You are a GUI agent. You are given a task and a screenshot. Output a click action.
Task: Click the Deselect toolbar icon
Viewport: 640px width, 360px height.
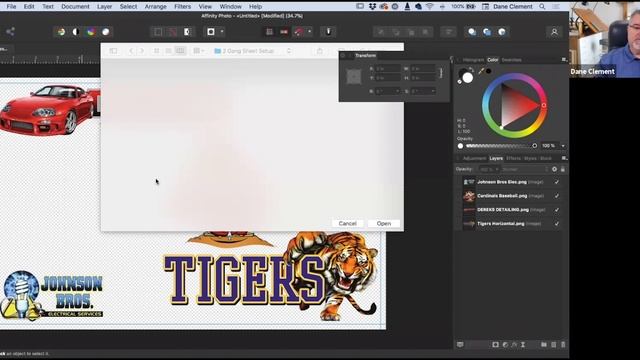173,32
